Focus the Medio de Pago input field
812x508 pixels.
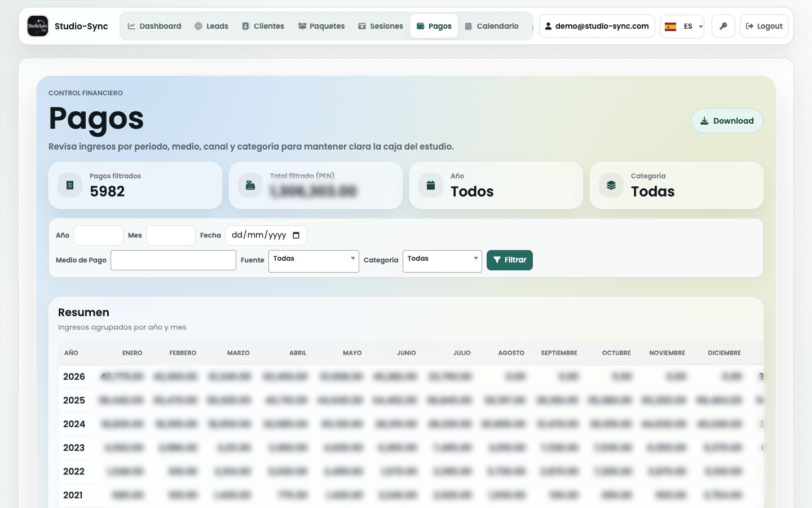tap(173, 260)
